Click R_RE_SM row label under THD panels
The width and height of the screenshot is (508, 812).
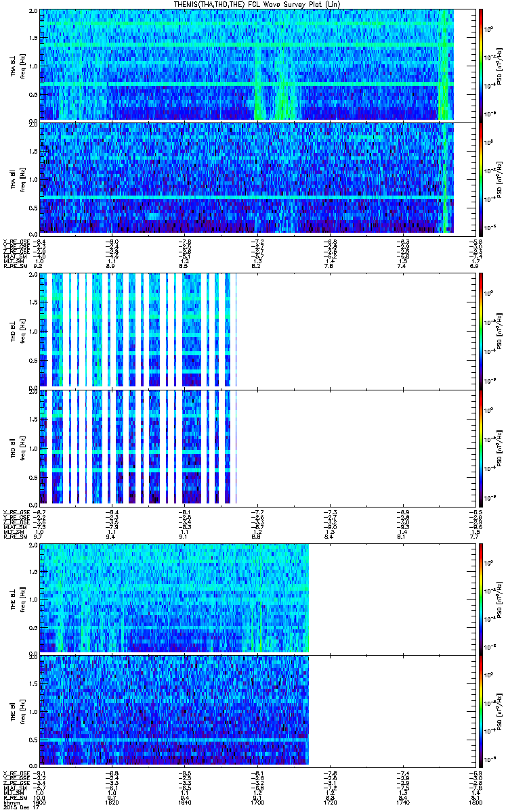[14, 537]
